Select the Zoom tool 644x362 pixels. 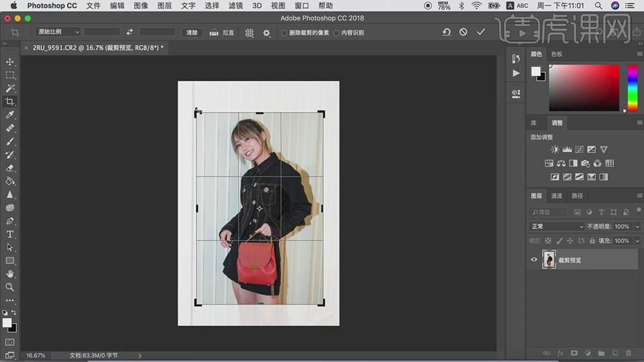pyautogui.click(x=10, y=287)
